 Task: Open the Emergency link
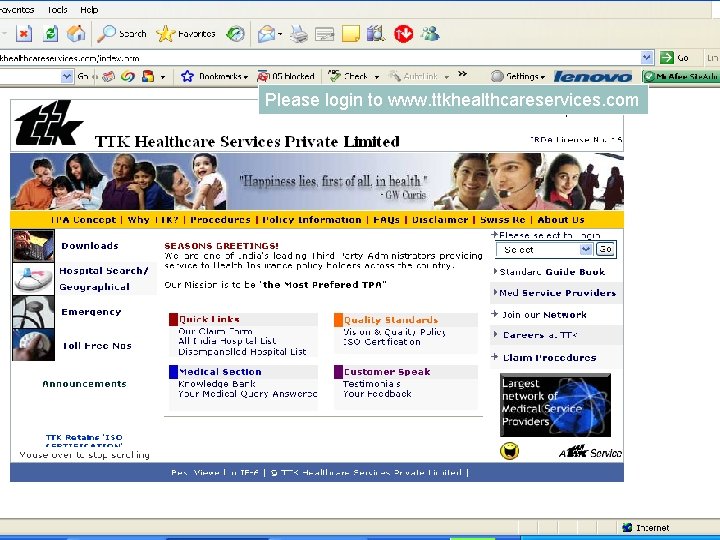click(91, 312)
